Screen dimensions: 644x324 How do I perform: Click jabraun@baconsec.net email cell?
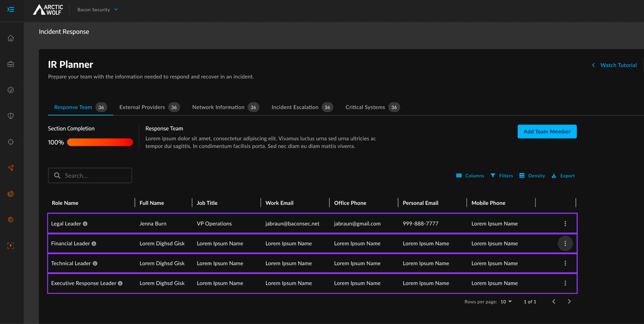point(292,224)
